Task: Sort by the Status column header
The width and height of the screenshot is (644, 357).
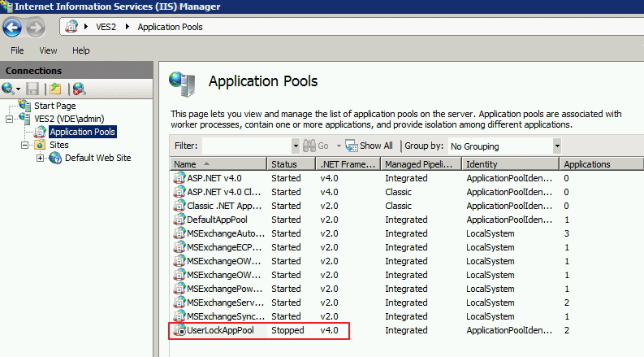Action: click(x=292, y=164)
